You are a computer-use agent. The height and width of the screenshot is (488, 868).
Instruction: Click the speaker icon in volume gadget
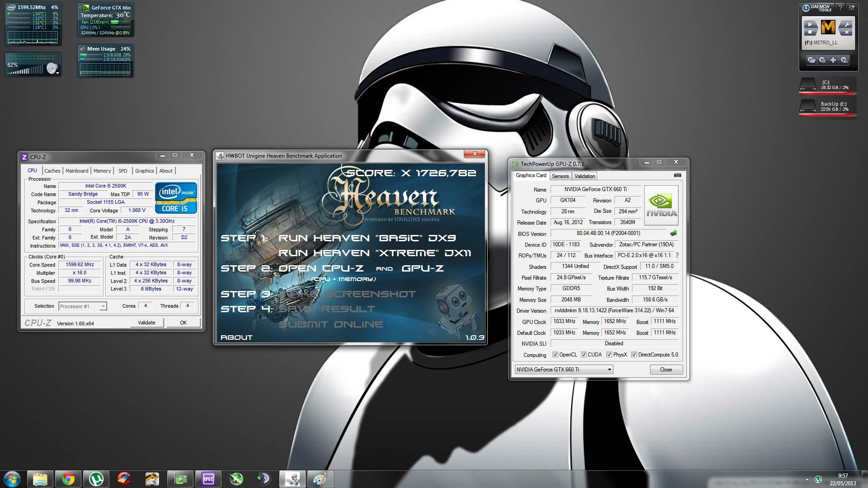click(x=52, y=68)
